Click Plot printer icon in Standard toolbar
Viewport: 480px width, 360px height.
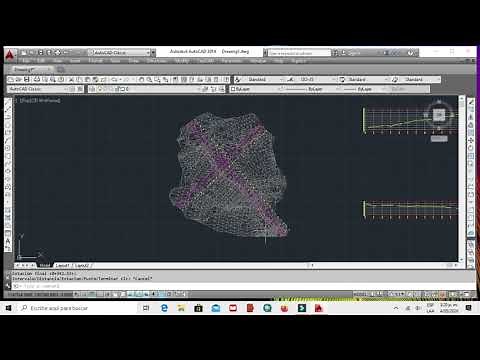tap(37, 79)
